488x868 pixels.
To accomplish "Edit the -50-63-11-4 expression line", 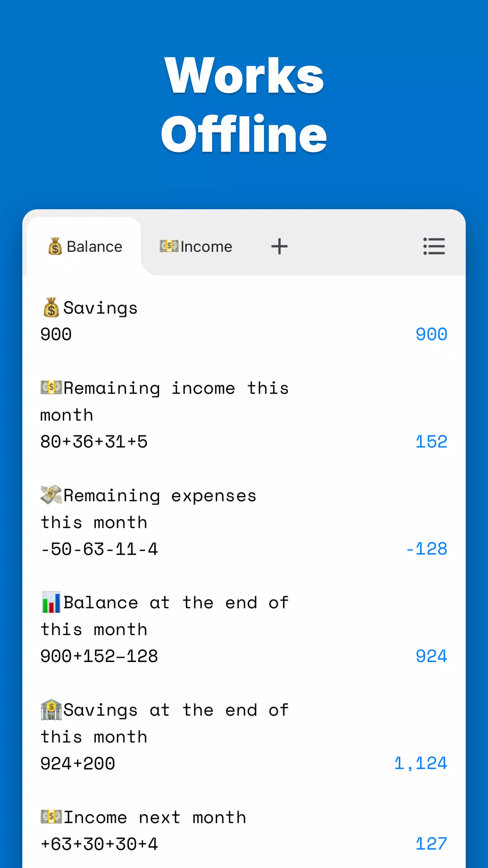I will point(99,549).
